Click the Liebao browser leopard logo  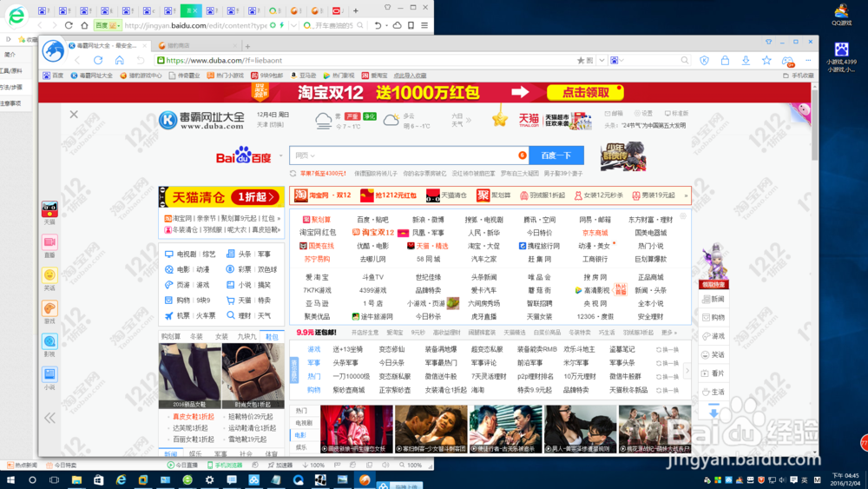point(53,51)
